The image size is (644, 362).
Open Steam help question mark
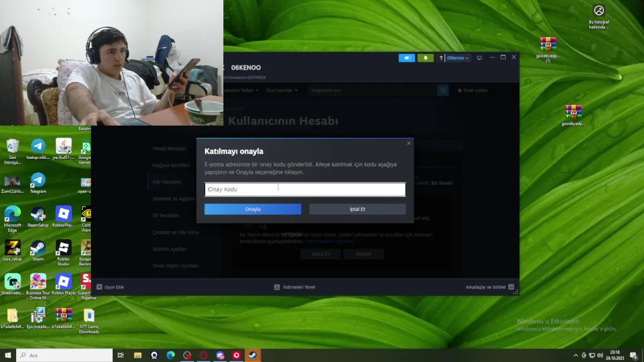pos(441,58)
